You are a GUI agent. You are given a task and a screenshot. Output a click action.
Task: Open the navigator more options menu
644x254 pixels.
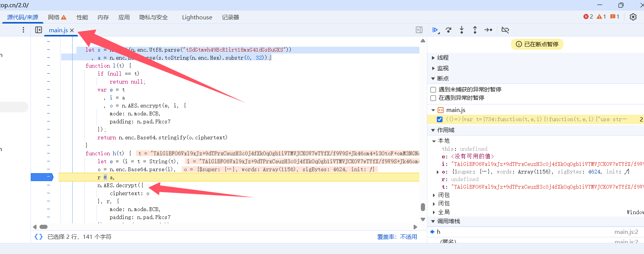(23, 30)
